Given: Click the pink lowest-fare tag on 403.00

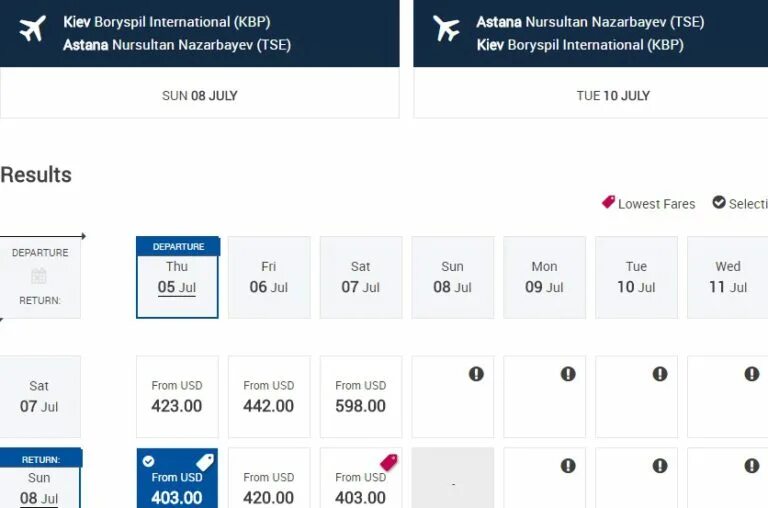Looking at the screenshot, I should (388, 462).
